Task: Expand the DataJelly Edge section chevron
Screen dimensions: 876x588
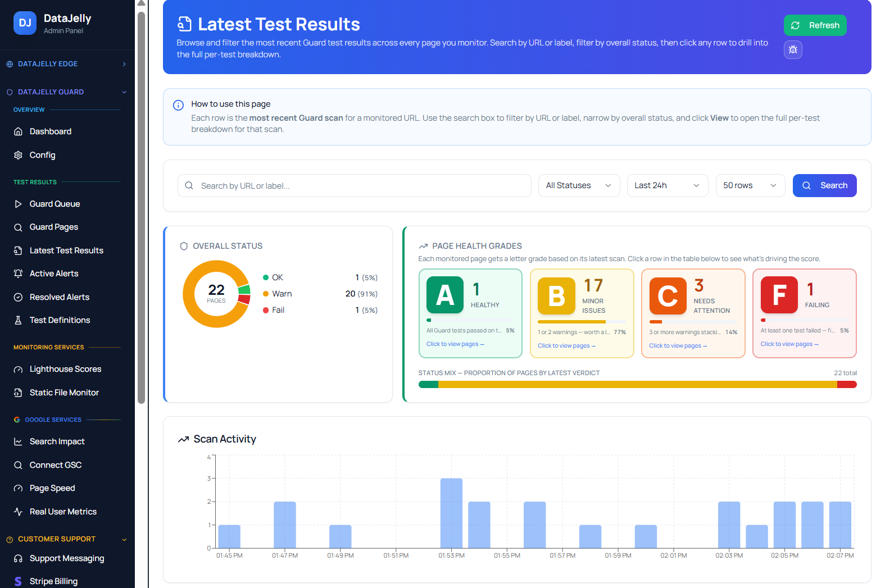Action: click(x=124, y=64)
